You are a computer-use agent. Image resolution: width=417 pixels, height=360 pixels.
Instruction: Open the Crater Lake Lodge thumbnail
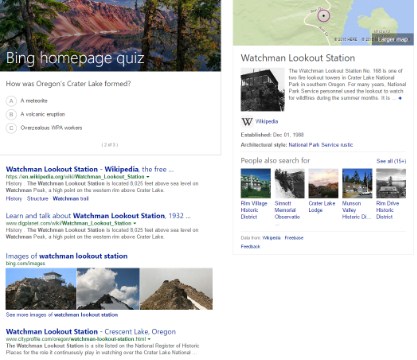click(323, 183)
